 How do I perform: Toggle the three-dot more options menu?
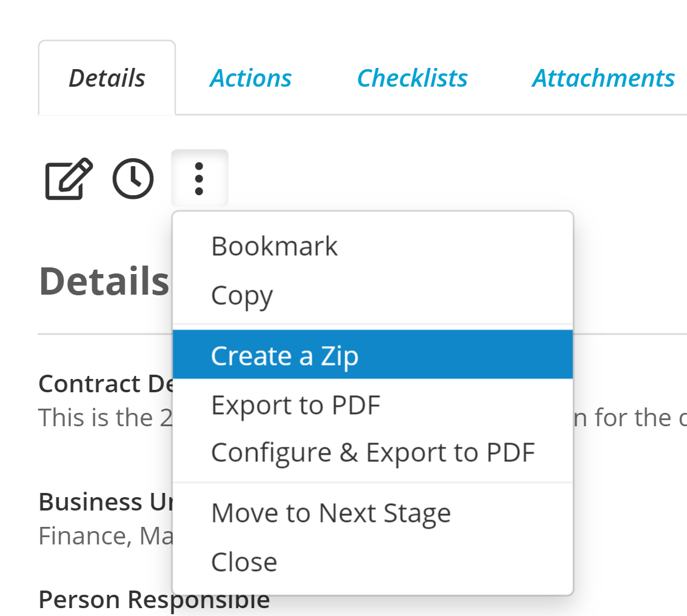[x=199, y=178]
